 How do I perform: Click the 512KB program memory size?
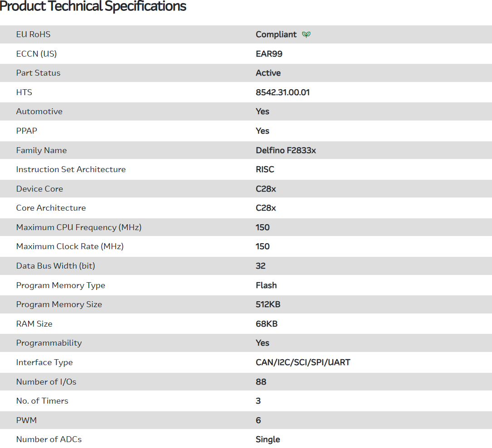point(268,304)
